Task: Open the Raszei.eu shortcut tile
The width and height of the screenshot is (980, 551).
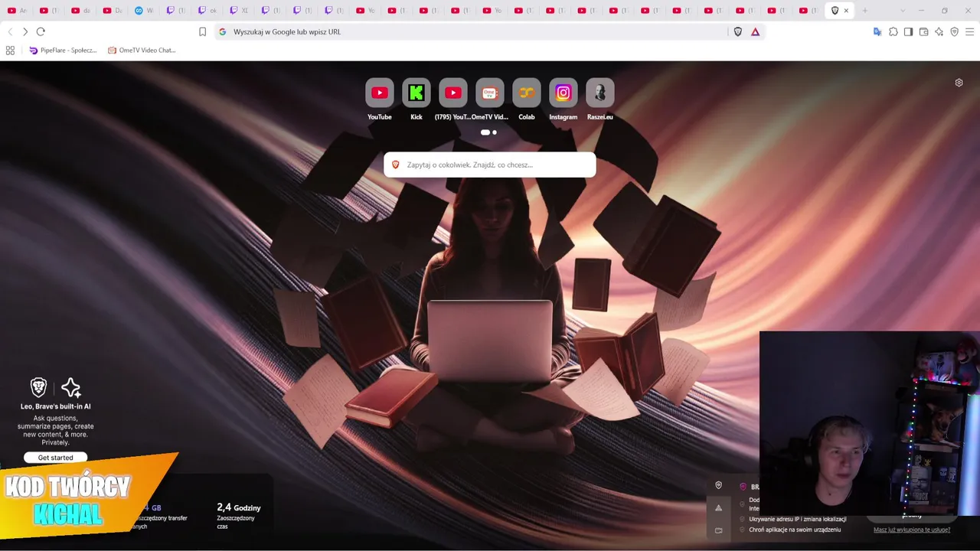Action: pyautogui.click(x=599, y=99)
